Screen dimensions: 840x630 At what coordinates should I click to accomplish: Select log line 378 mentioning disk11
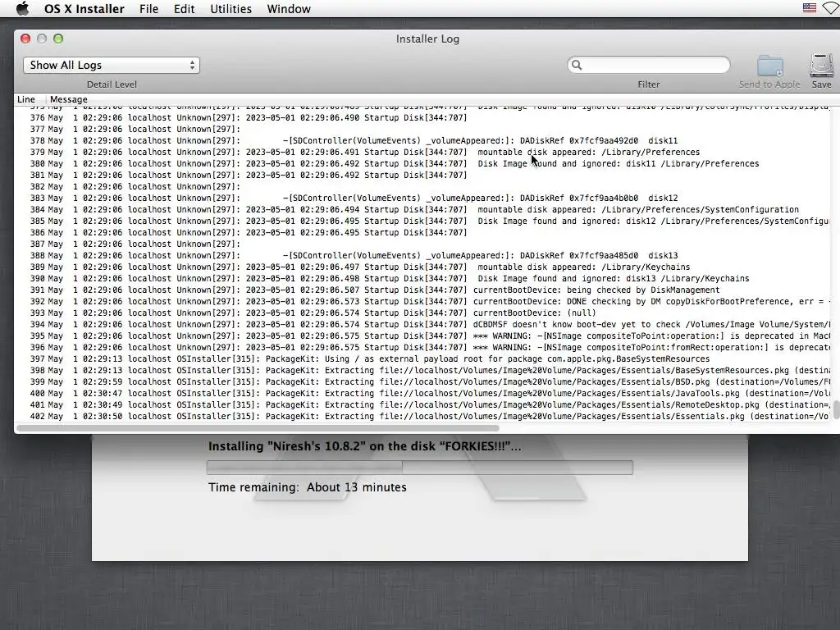pyautogui.click(x=423, y=141)
